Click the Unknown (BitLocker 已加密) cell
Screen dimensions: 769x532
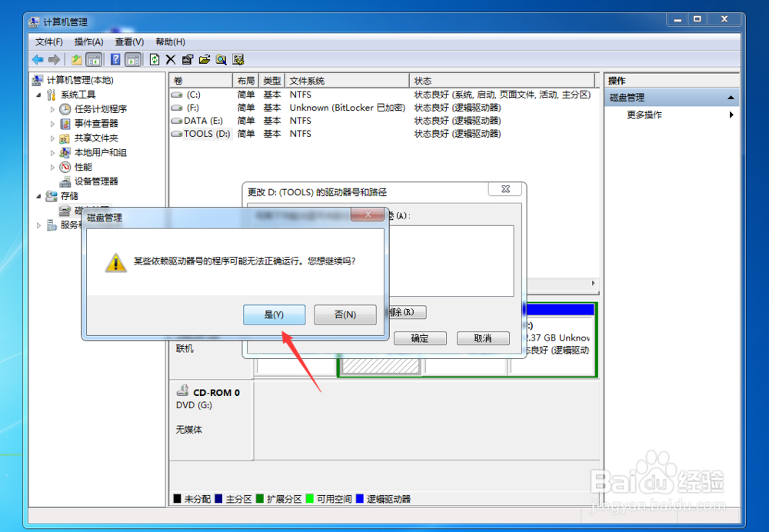[x=348, y=108]
